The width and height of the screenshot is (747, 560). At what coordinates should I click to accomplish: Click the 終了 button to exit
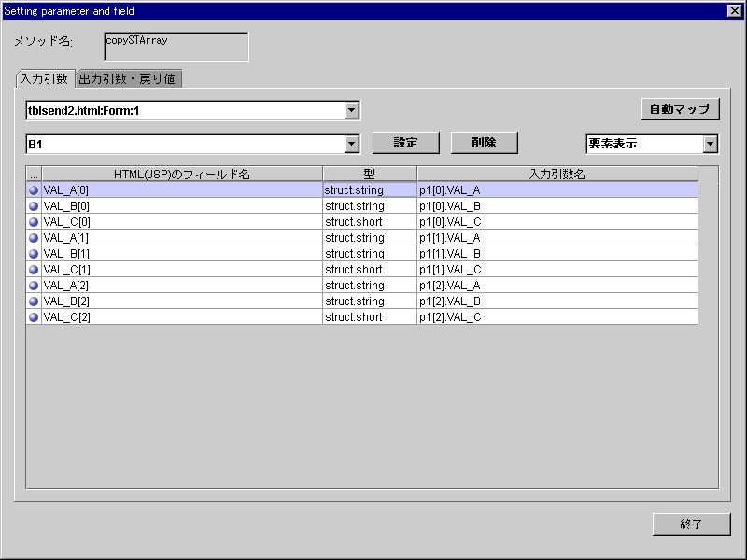click(691, 525)
